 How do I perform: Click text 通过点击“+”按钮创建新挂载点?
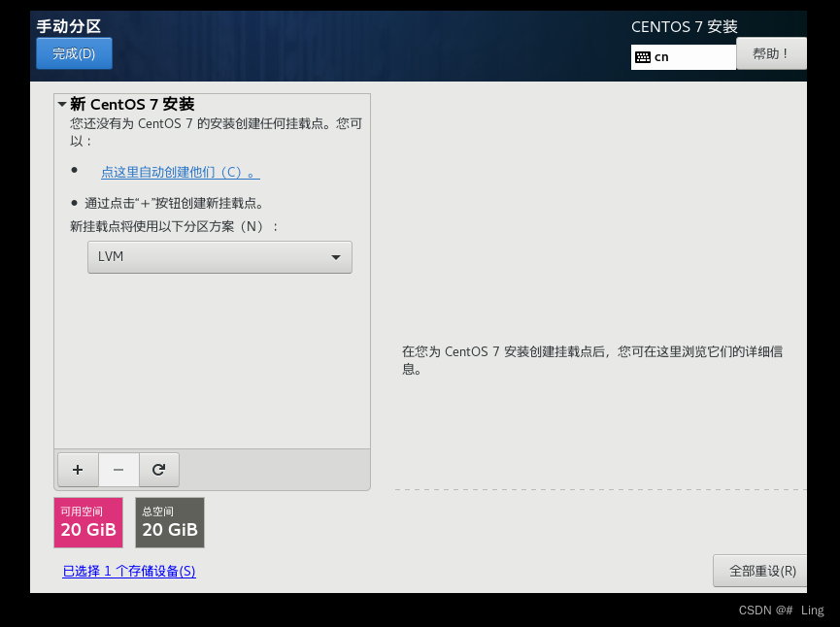[174, 204]
